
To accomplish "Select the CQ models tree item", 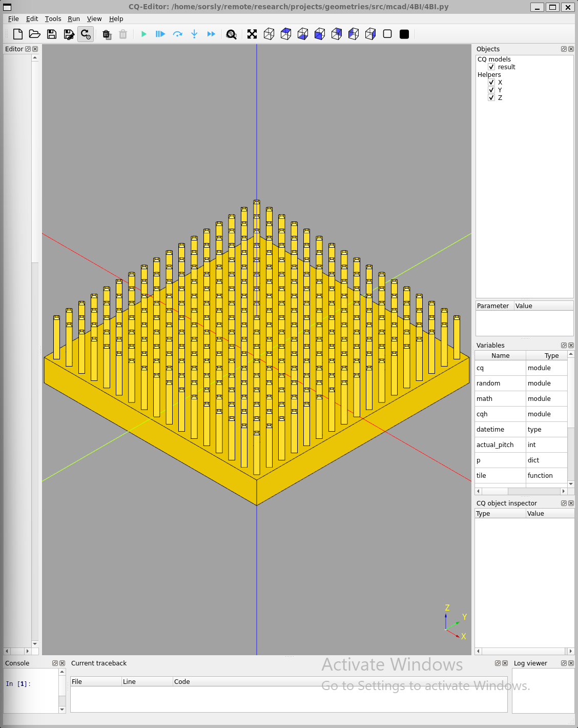I will coord(494,59).
